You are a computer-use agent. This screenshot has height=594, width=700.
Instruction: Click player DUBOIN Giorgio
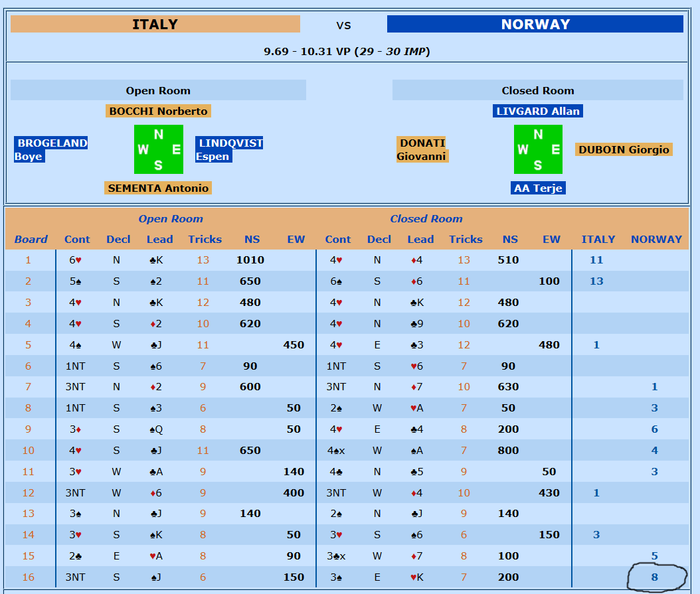point(624,149)
